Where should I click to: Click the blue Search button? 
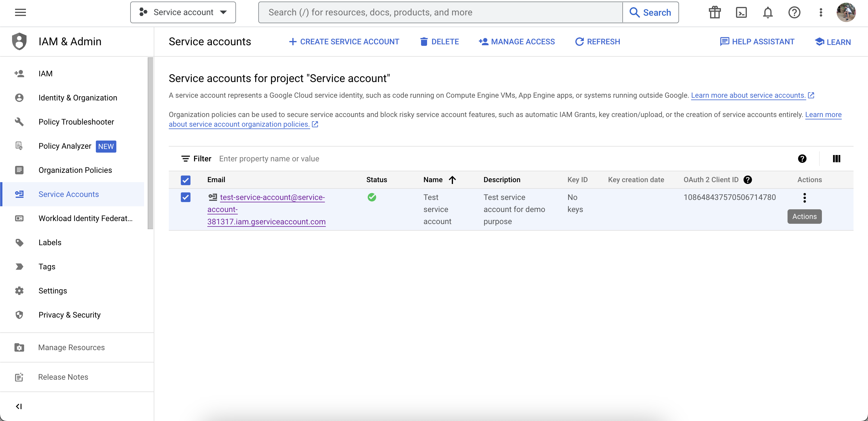650,12
